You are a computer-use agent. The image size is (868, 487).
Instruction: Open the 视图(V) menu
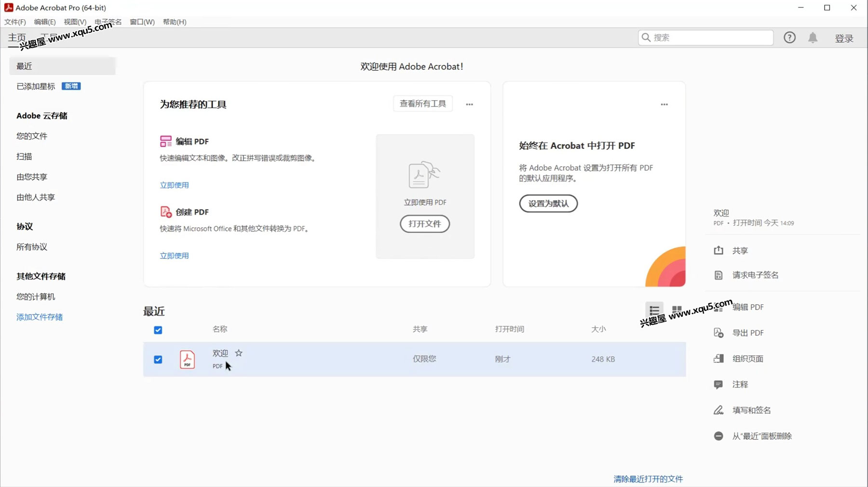(75, 22)
